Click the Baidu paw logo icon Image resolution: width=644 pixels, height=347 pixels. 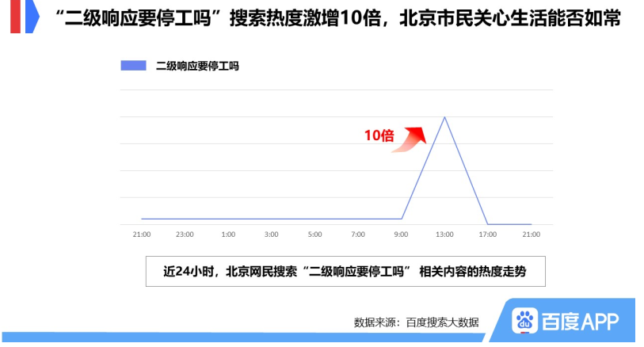click(x=524, y=320)
